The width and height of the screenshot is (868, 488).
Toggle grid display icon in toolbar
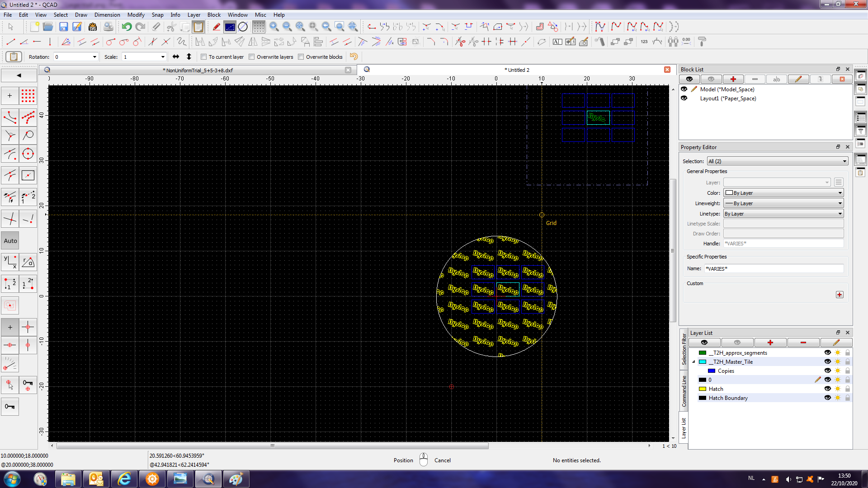(x=259, y=27)
